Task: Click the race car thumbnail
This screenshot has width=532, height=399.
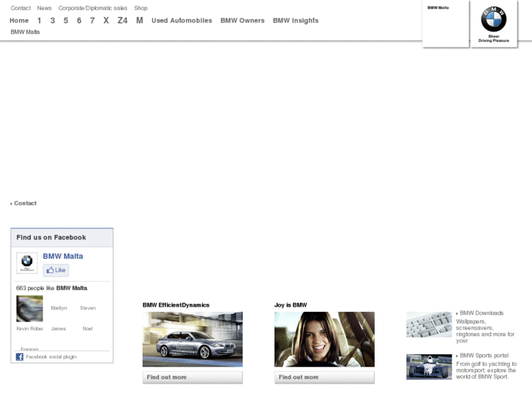Action: pyautogui.click(x=429, y=367)
